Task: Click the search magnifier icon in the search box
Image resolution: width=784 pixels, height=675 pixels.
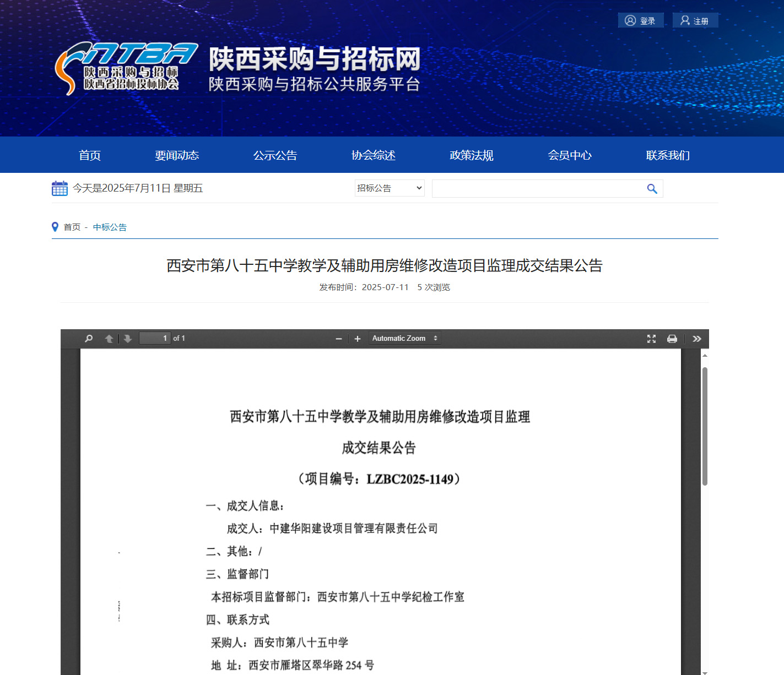Action: (652, 189)
